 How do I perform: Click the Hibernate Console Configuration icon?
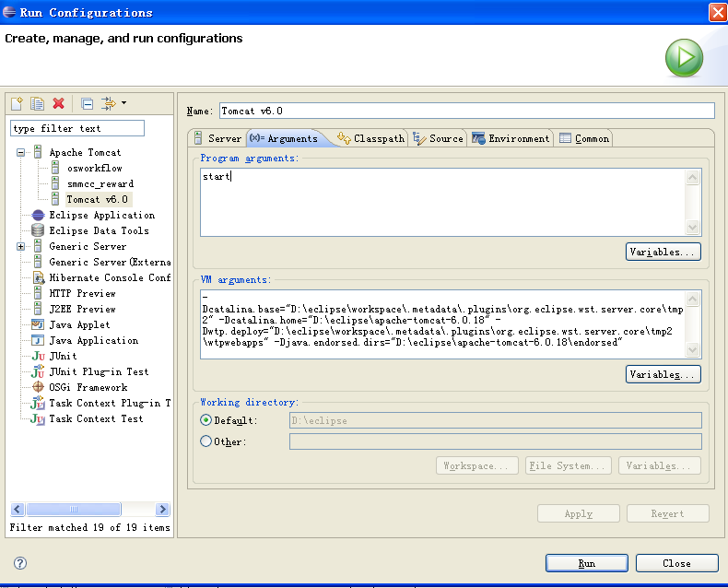coord(39,277)
